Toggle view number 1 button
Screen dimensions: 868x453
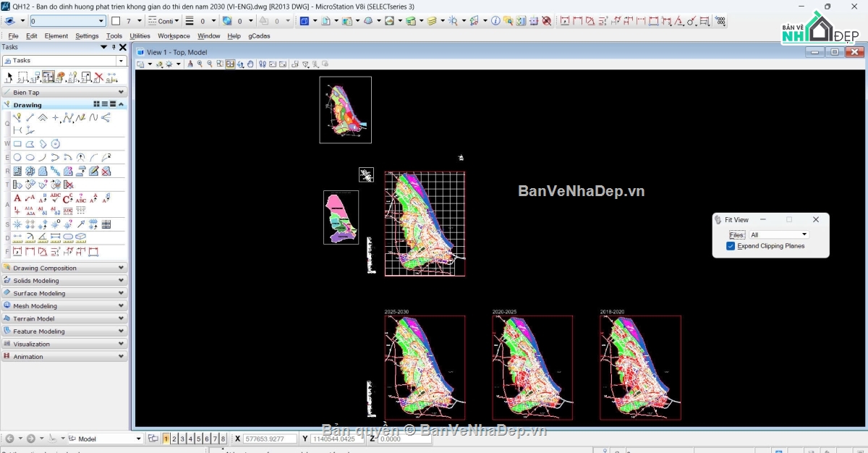click(166, 439)
